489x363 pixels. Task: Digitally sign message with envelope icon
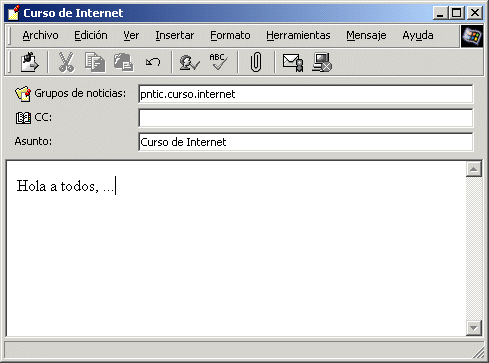point(293,62)
